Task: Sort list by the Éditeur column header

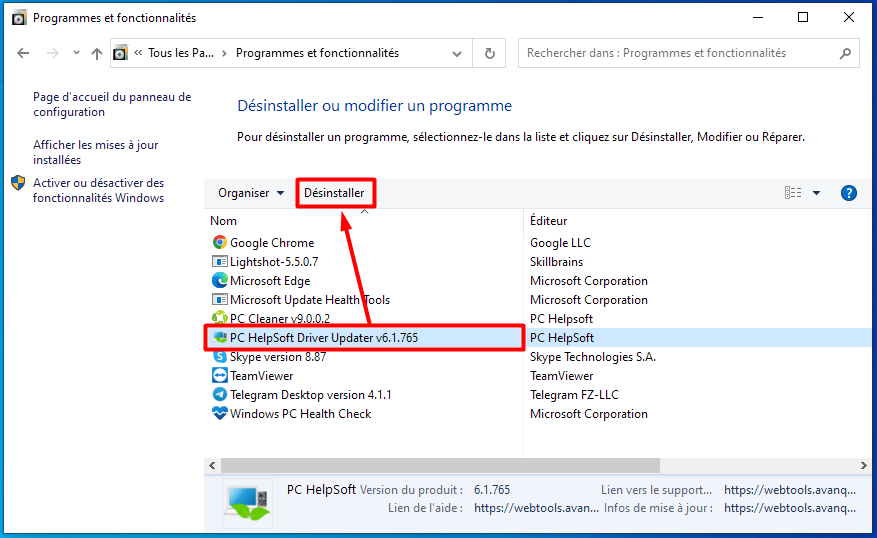Action: [548, 221]
